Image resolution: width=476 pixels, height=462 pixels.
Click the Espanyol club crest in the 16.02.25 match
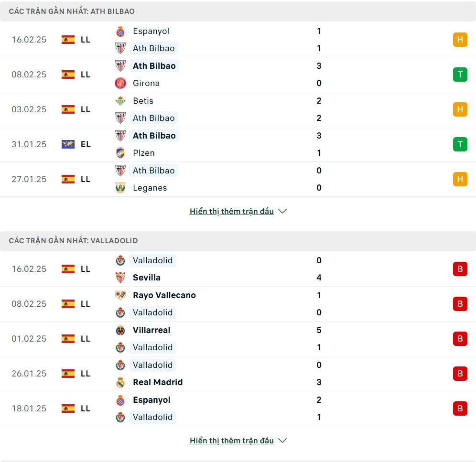pyautogui.click(x=120, y=32)
